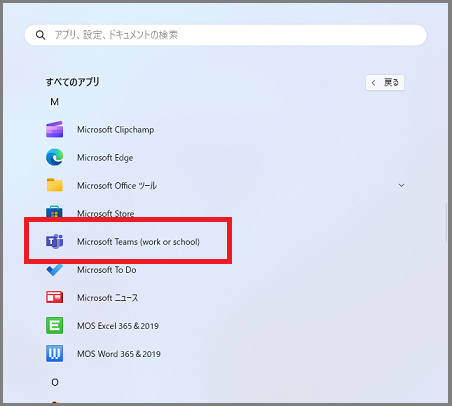Expand the Microsoft Office ツール folder chevron

401,185
